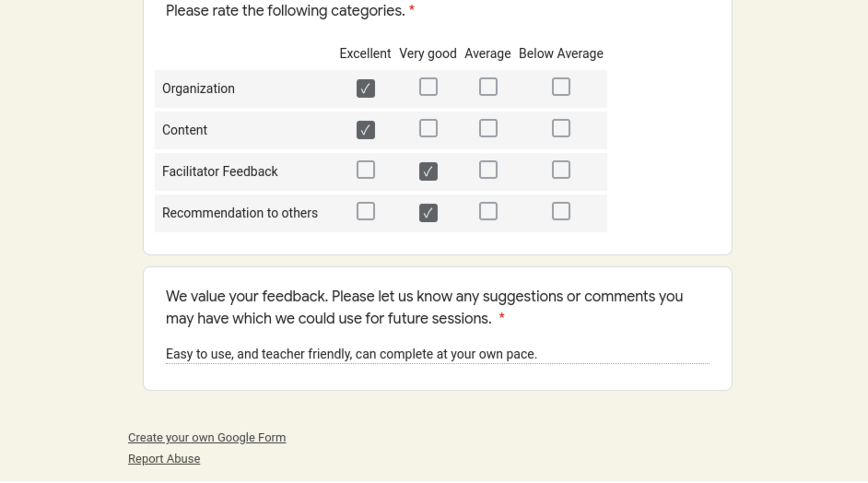
Task: Check Average for Recommendation to others
Action: pos(488,211)
